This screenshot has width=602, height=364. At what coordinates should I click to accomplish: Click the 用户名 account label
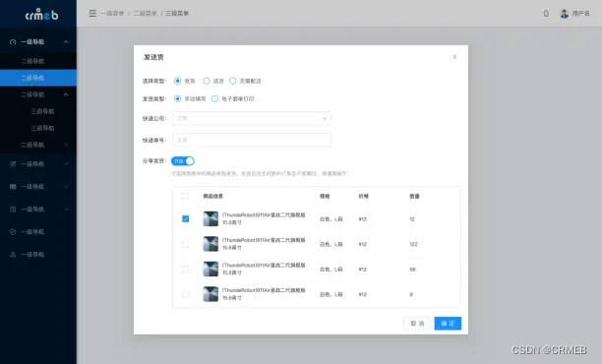[581, 14]
